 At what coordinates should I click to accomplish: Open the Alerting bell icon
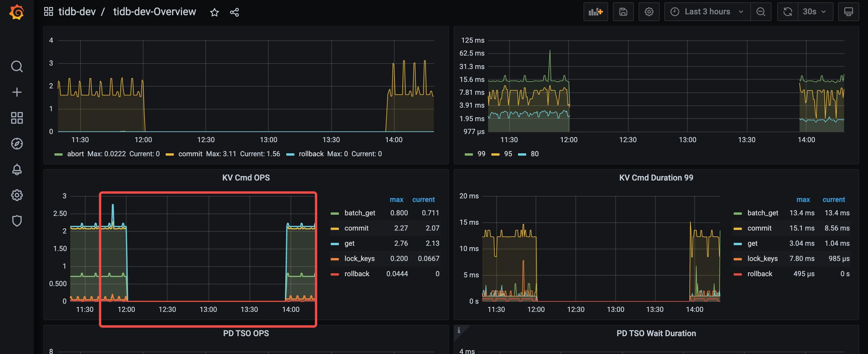tap(16, 169)
